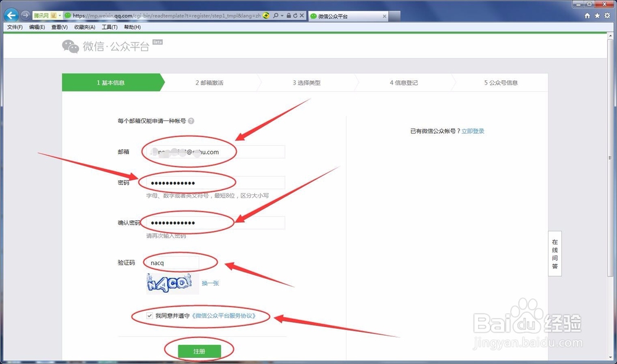Open the 微信公众平台服务协议 link
617x364 pixels.
point(225,316)
